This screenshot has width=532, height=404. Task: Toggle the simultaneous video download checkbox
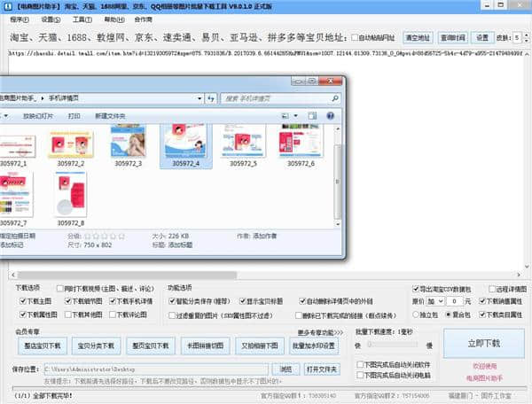click(x=60, y=289)
